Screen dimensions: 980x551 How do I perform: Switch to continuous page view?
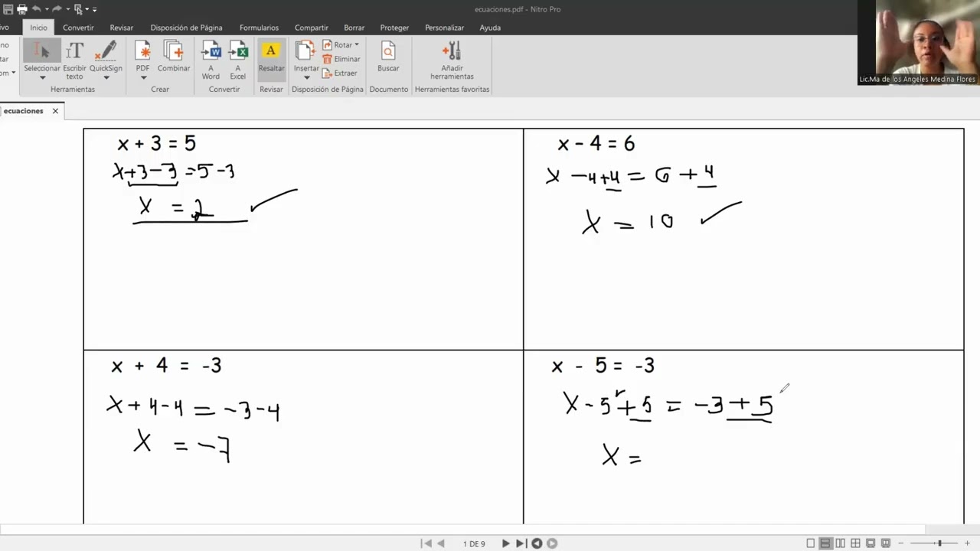coord(825,543)
